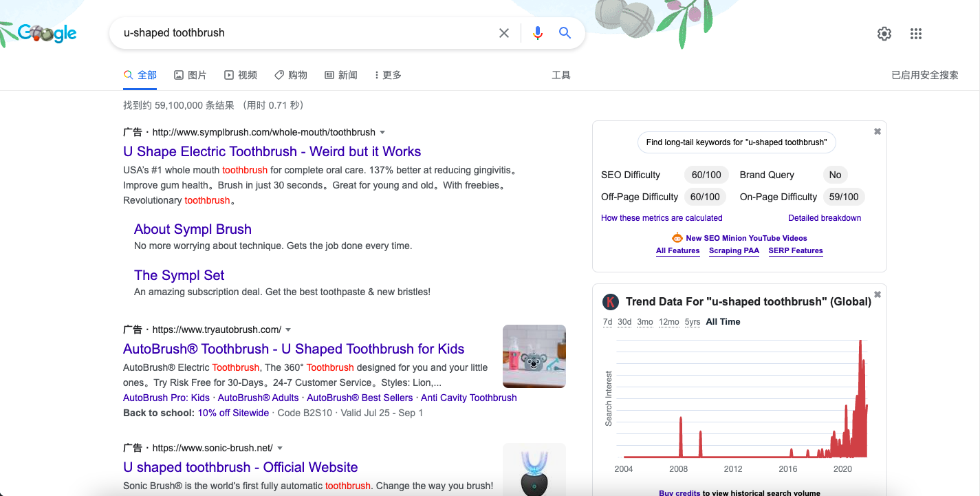Click into the u-shaped toothbrush search field
The width and height of the screenshot is (980, 496).
pos(306,33)
